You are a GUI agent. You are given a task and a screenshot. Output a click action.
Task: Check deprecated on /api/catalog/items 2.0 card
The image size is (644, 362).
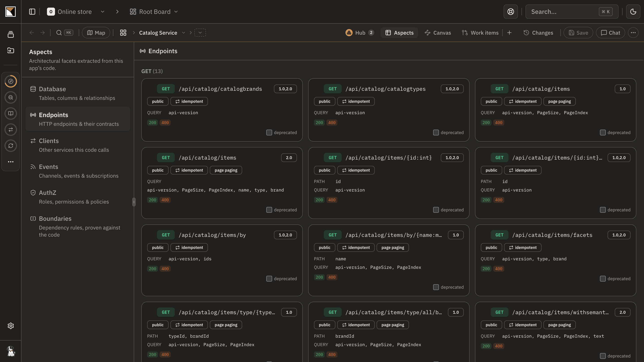click(269, 210)
